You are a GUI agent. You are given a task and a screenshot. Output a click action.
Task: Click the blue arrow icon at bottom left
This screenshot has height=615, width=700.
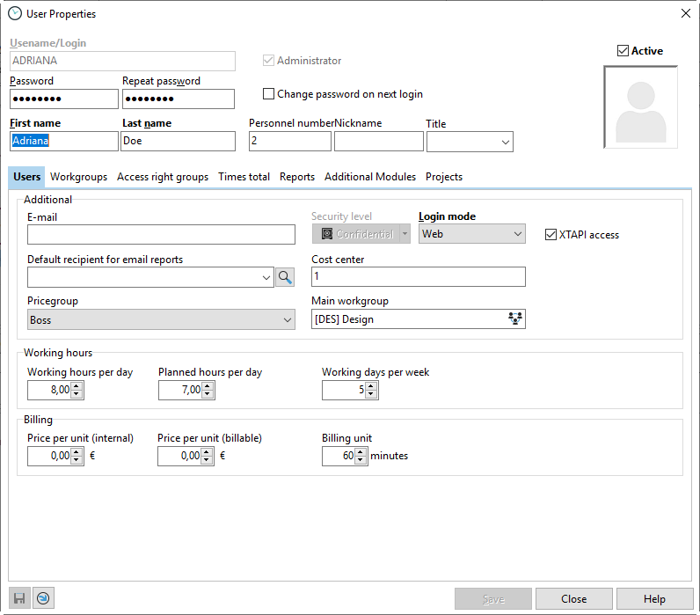click(42, 598)
